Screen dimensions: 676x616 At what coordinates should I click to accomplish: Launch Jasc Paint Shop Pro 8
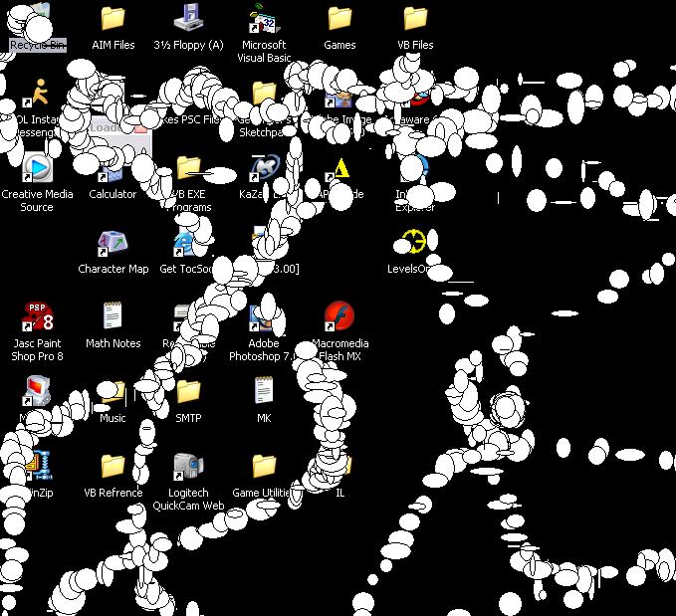[37, 317]
